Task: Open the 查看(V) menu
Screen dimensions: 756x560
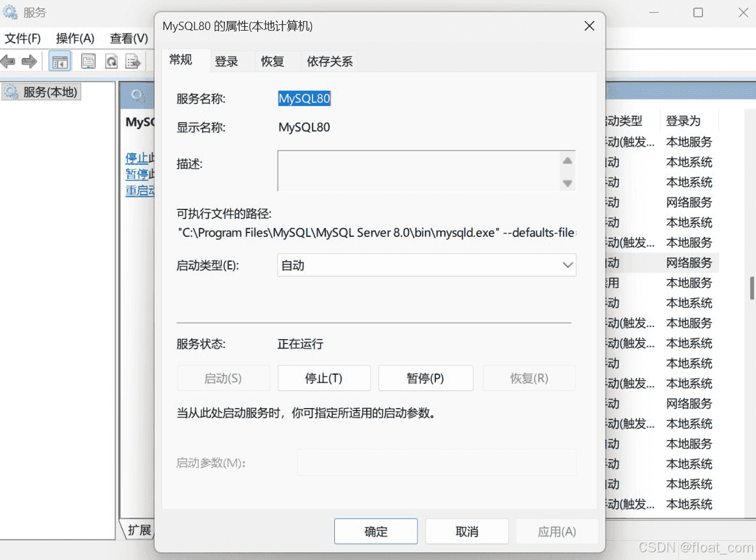Action: 128,38
